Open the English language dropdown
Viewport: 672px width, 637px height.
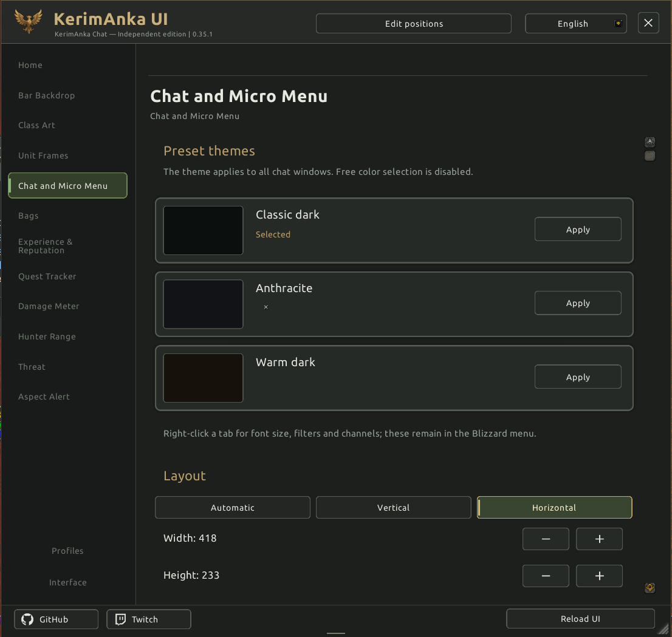[575, 24]
